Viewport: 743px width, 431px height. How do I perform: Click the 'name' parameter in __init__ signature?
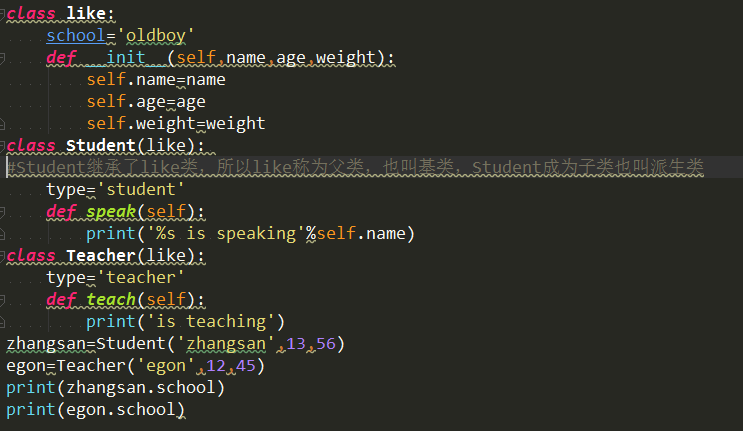click(x=245, y=57)
